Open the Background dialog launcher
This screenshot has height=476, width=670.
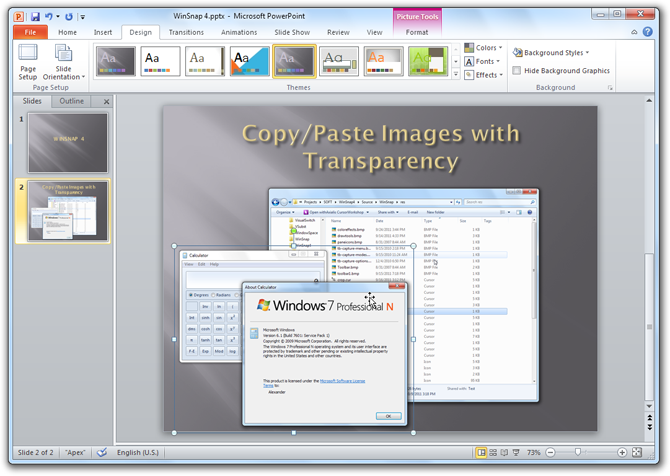tap(610, 88)
